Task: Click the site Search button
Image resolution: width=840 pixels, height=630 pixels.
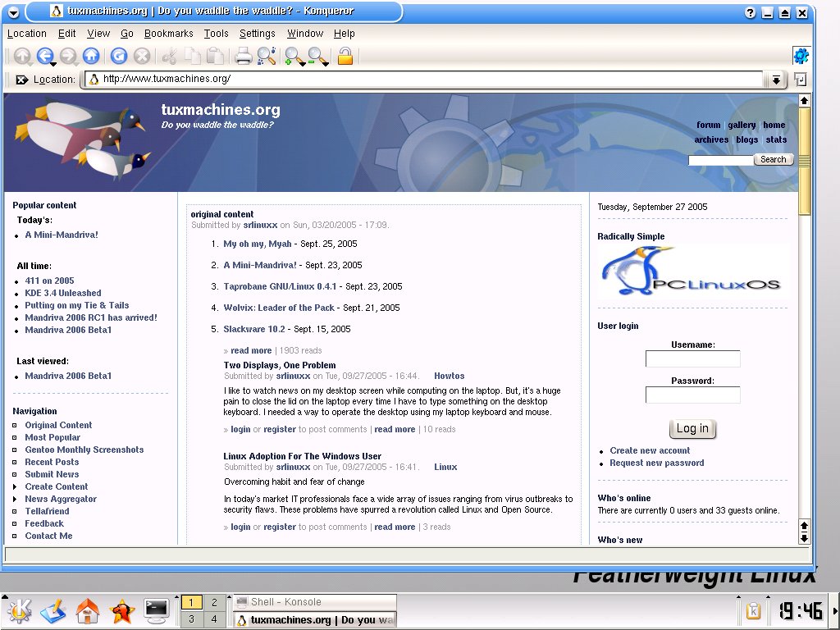Action: click(773, 160)
